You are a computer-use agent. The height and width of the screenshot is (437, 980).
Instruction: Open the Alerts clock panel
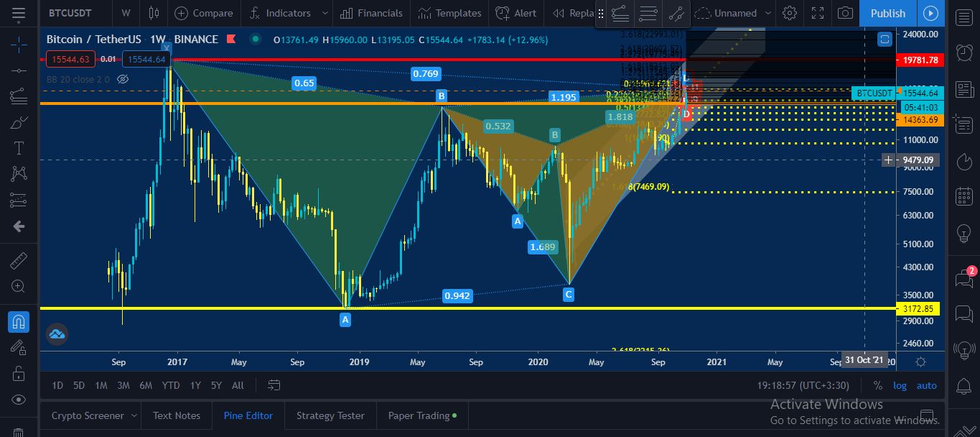click(964, 52)
